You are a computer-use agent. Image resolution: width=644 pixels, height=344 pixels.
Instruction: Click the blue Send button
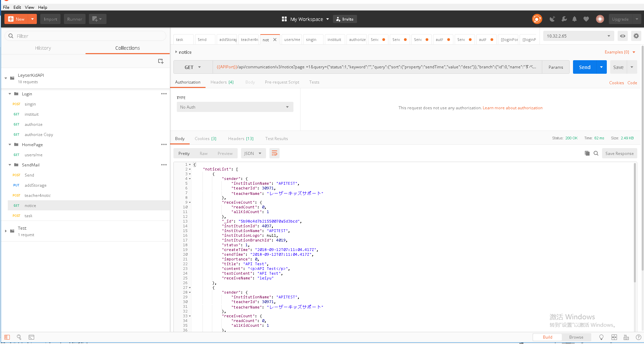click(585, 67)
